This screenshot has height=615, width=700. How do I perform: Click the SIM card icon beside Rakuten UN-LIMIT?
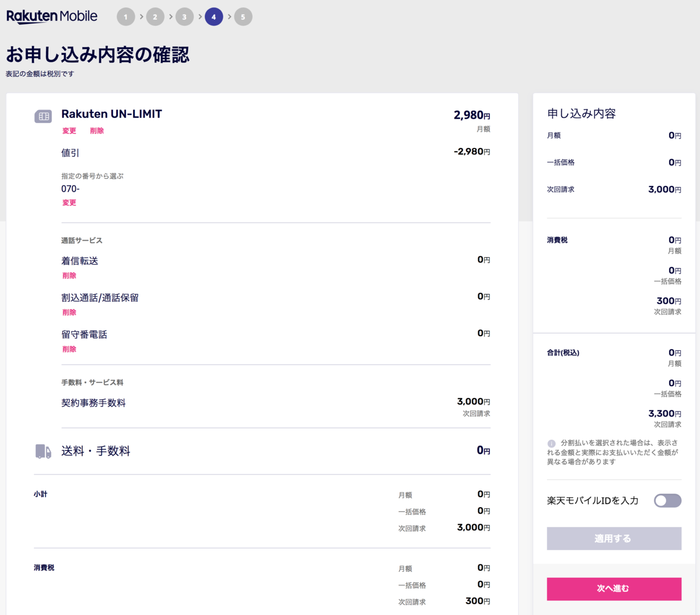(43, 117)
